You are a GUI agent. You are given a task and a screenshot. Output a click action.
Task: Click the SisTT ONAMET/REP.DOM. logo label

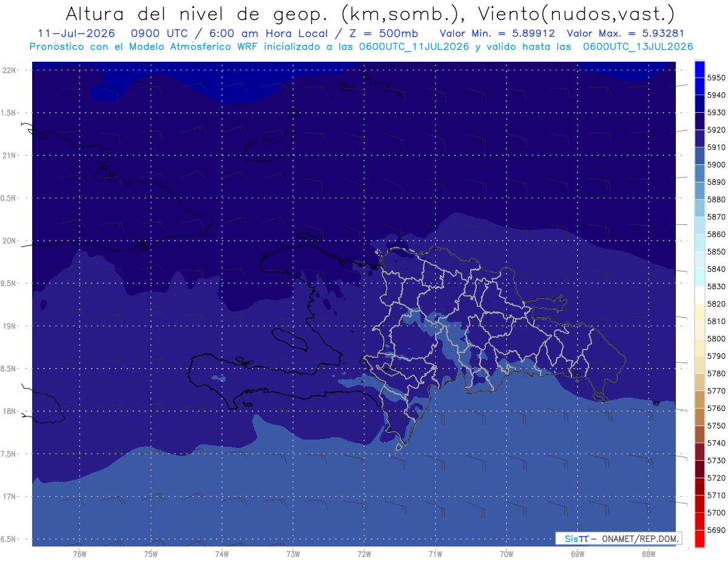point(618,538)
